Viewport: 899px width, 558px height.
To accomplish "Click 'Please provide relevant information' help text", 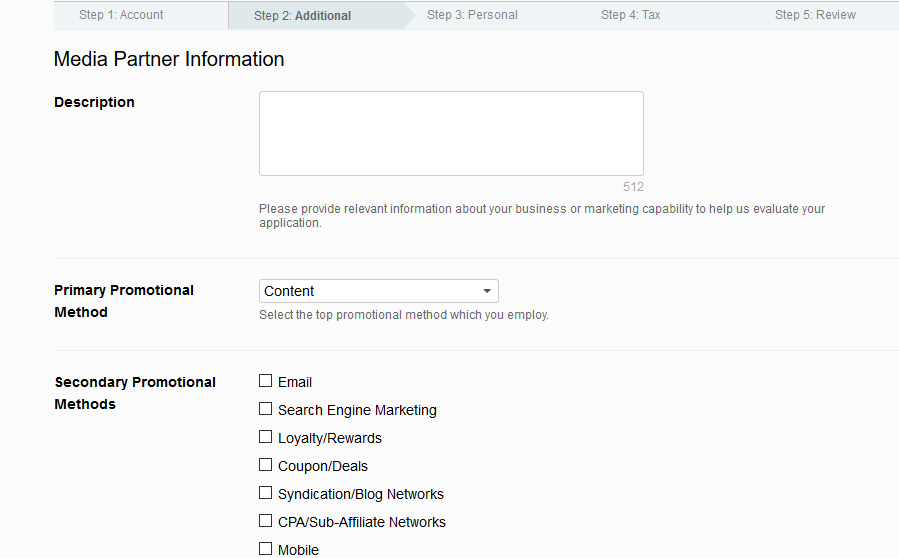I will click(x=542, y=216).
